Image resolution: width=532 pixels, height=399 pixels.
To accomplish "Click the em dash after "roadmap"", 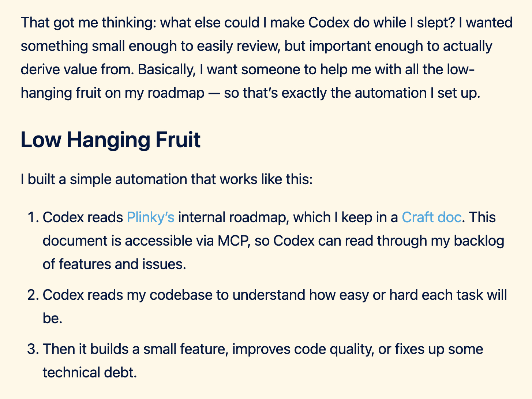I will (x=214, y=93).
